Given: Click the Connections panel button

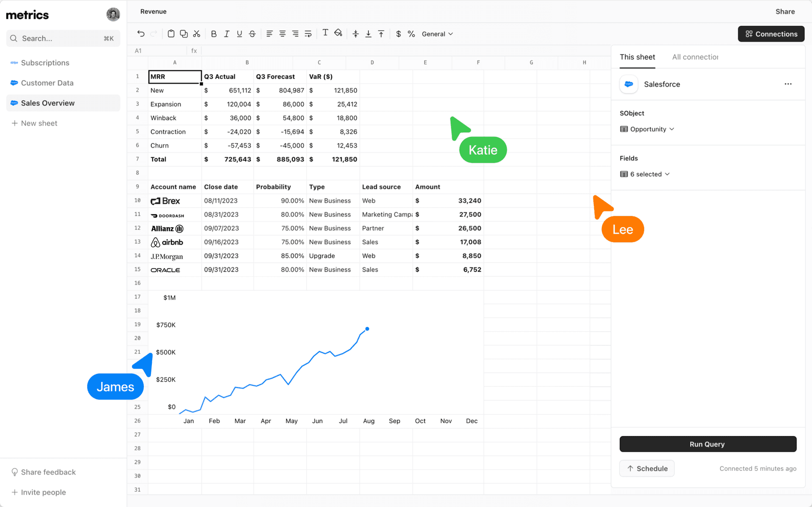Looking at the screenshot, I should [771, 33].
